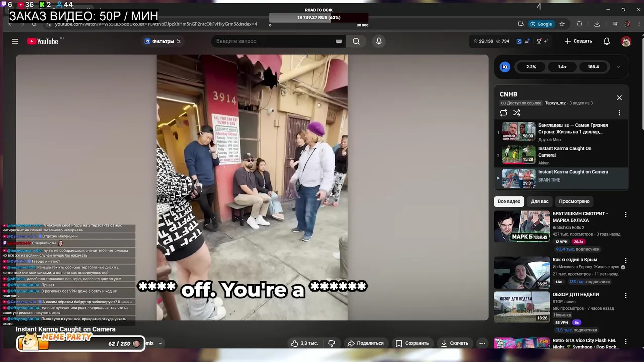Open the trophy icon in the header
Image resolution: width=644 pixels, height=362 pixels.
tap(539, 41)
